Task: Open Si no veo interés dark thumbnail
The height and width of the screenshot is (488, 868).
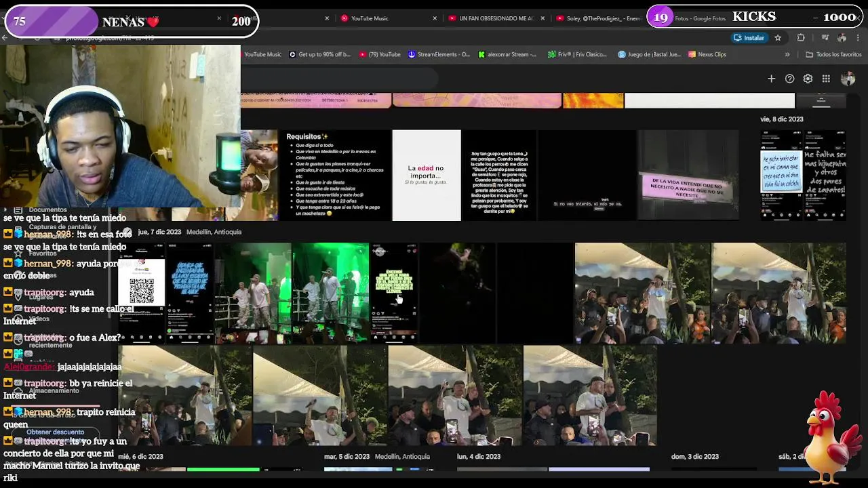Action: click(587, 176)
